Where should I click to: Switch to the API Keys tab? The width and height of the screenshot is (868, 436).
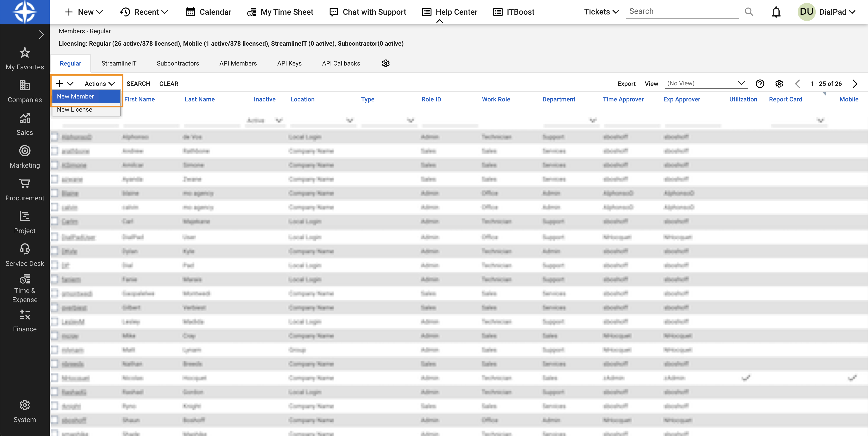click(289, 63)
